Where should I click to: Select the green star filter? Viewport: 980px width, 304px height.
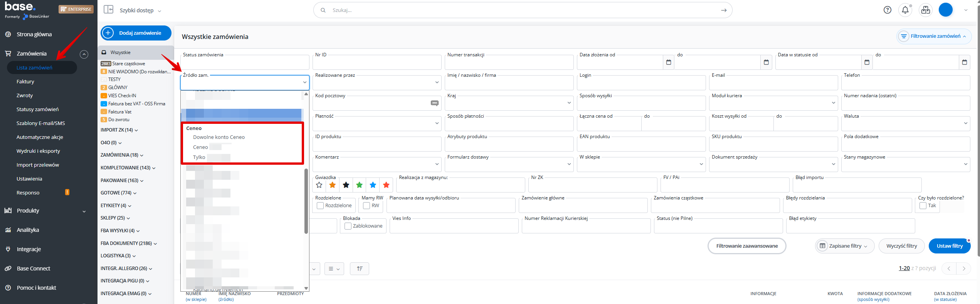359,185
